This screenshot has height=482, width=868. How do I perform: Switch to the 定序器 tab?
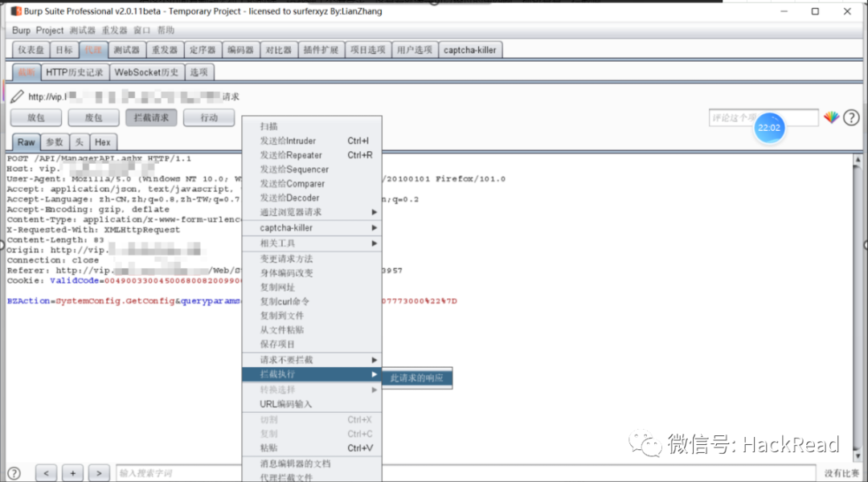pyautogui.click(x=202, y=50)
